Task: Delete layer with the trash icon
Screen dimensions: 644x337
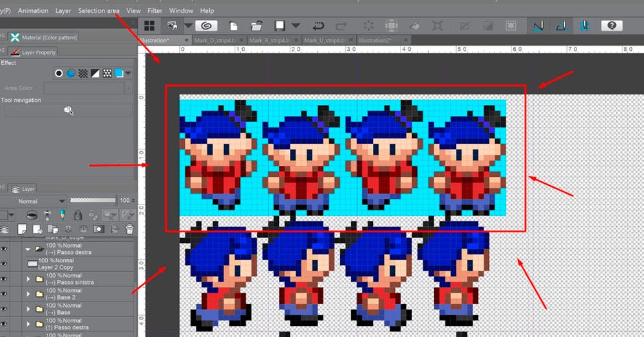Action: [129, 229]
